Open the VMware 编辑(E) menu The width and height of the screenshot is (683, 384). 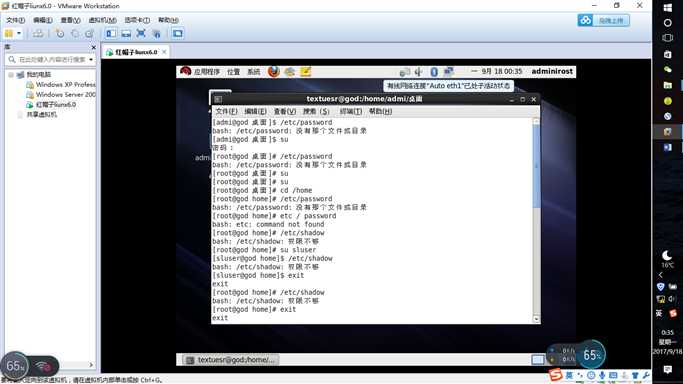tap(43, 20)
